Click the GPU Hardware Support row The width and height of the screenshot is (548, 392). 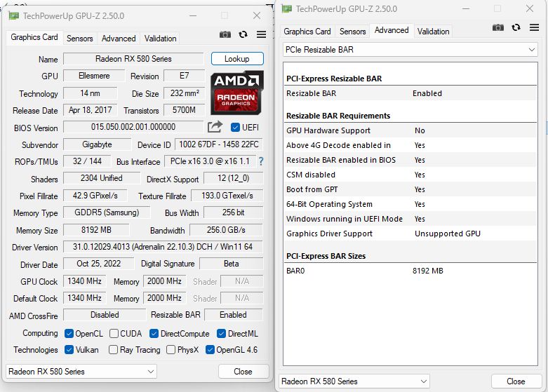[410, 130]
